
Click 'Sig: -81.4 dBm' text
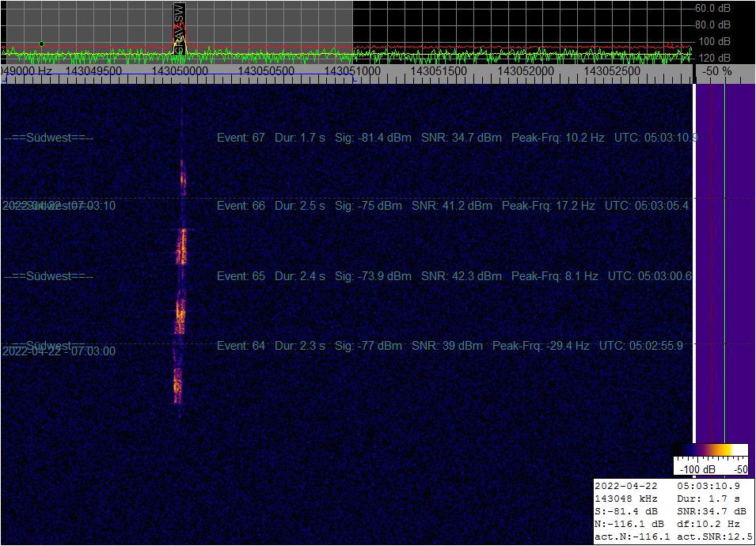point(373,138)
